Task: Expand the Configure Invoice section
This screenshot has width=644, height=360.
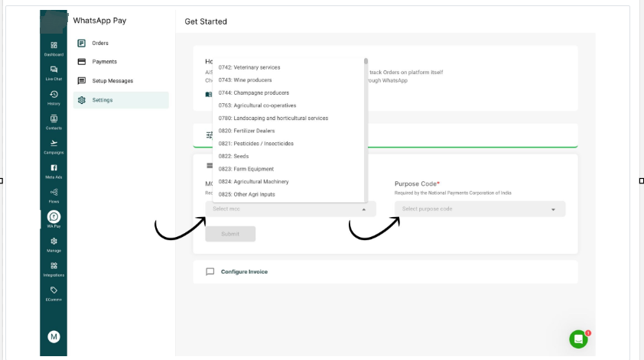Action: pyautogui.click(x=385, y=272)
